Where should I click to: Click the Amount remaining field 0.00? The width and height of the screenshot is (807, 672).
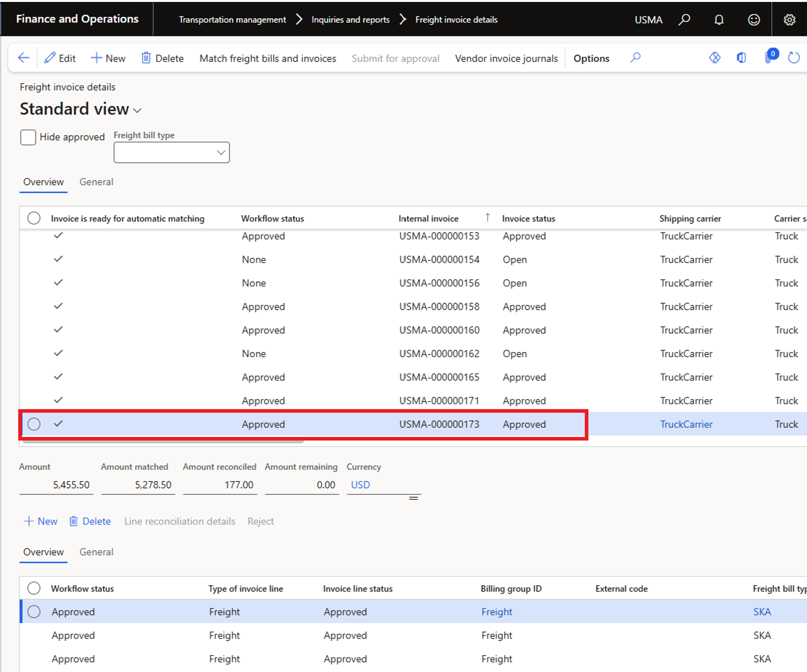click(x=301, y=485)
